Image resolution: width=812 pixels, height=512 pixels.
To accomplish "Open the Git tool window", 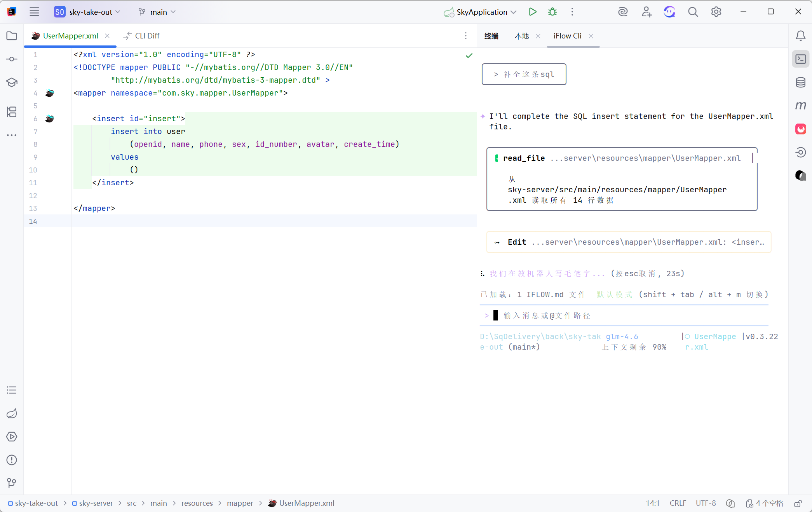I will (x=12, y=483).
